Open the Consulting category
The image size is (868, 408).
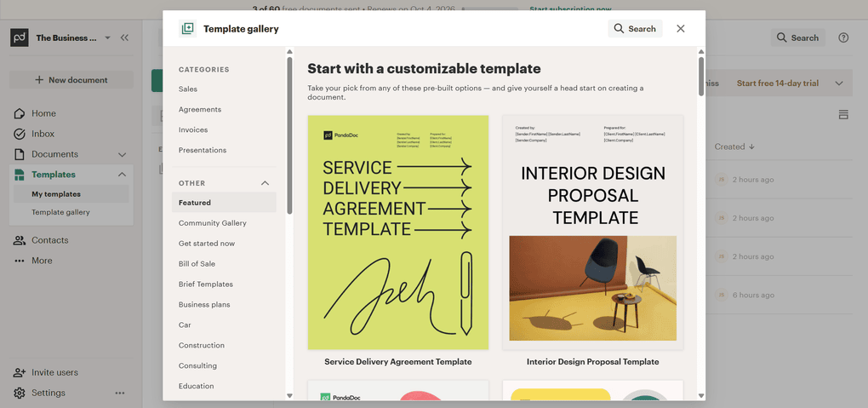(197, 366)
